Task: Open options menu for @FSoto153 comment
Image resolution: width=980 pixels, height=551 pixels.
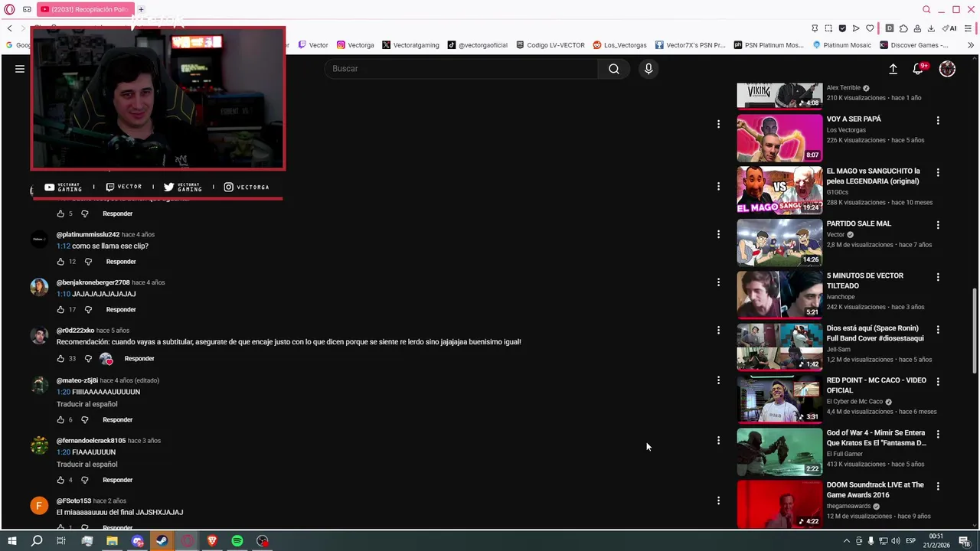Action: point(718,500)
